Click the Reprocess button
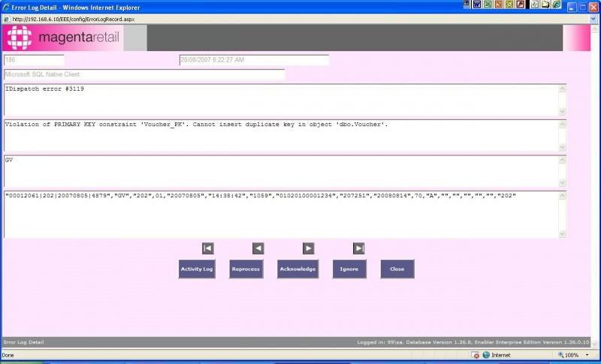 [x=246, y=269]
